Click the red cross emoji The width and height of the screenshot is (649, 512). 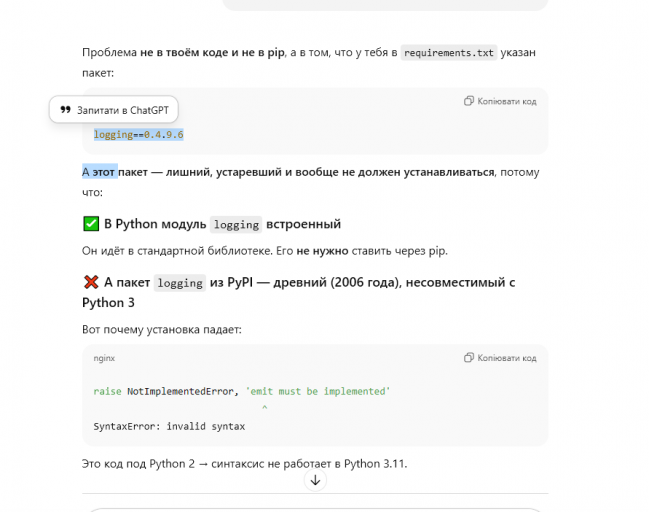91,283
